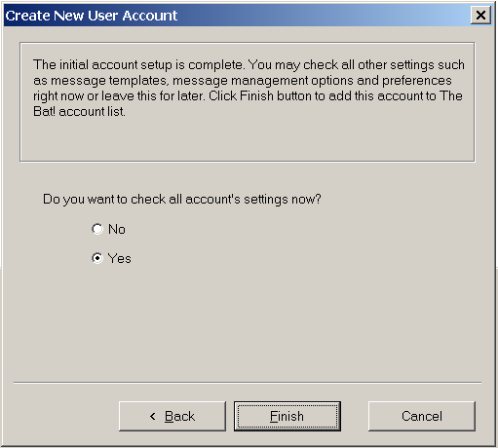Add account to The Bat! via Finish
The image size is (498, 448).
(287, 416)
